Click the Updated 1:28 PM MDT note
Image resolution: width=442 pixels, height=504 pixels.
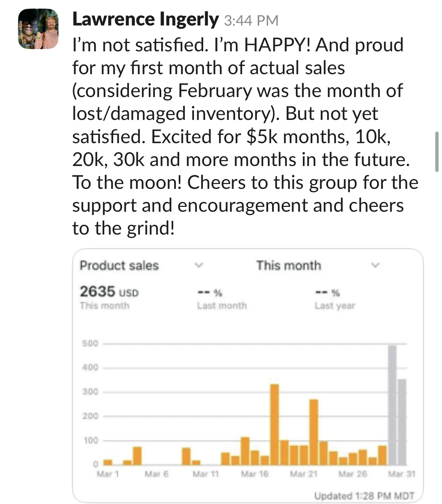pos(364,496)
